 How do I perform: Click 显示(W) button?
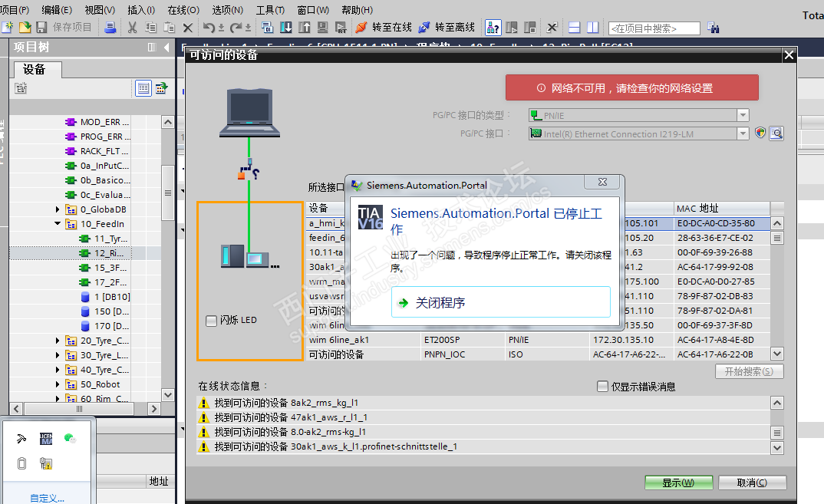coord(678,483)
